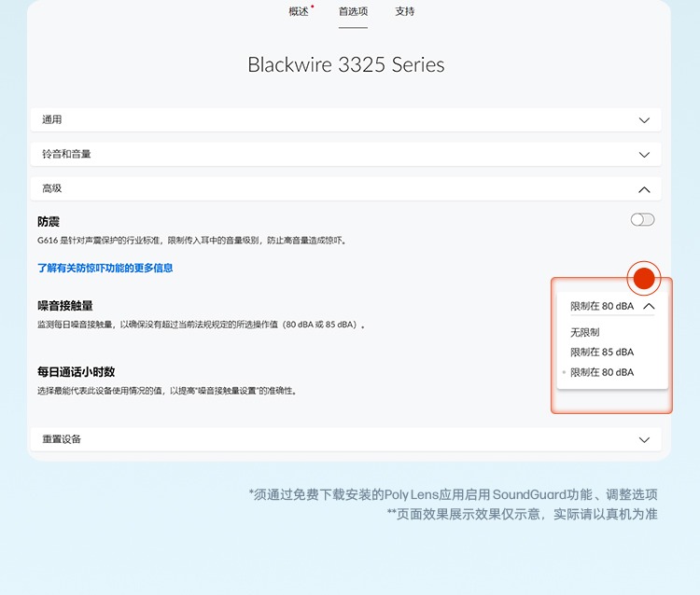700x595 pixels.
Task: Select the 首选项 tab
Action: [353, 11]
